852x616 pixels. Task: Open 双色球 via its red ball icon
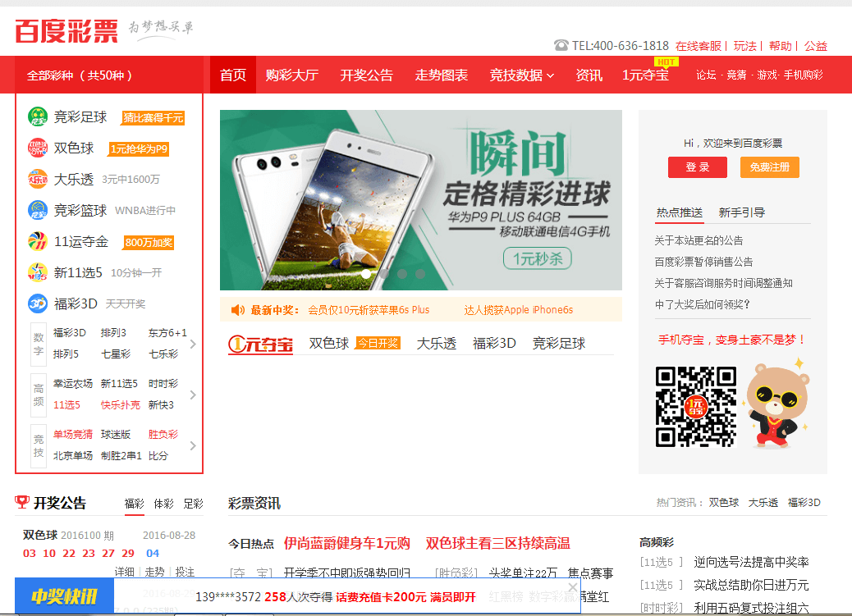point(37,148)
